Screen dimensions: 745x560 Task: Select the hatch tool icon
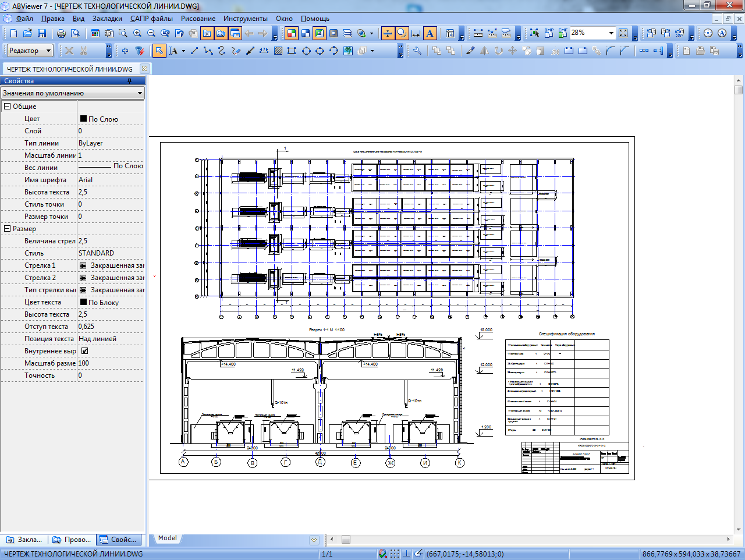tap(278, 51)
